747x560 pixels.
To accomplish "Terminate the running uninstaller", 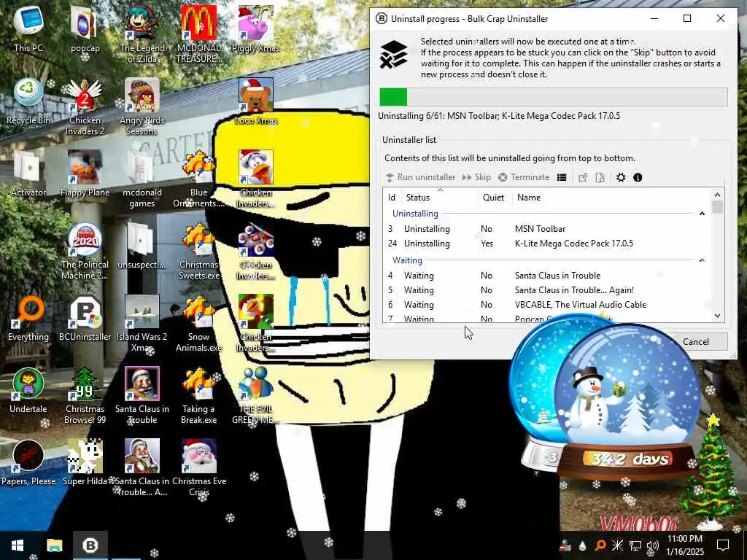I will pyautogui.click(x=524, y=177).
